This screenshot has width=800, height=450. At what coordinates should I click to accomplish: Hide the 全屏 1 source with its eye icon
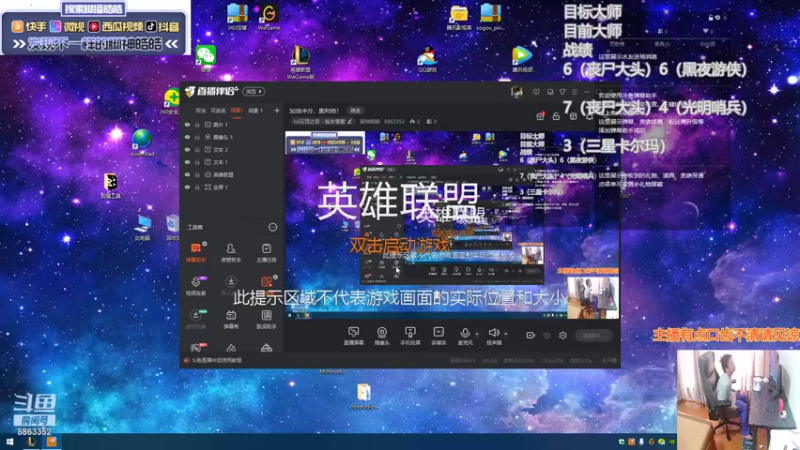coord(187,187)
